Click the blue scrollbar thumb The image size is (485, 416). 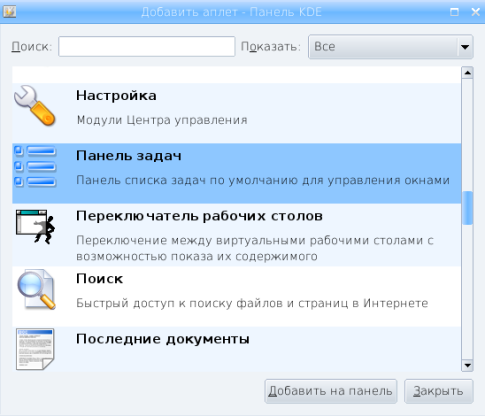point(467,208)
